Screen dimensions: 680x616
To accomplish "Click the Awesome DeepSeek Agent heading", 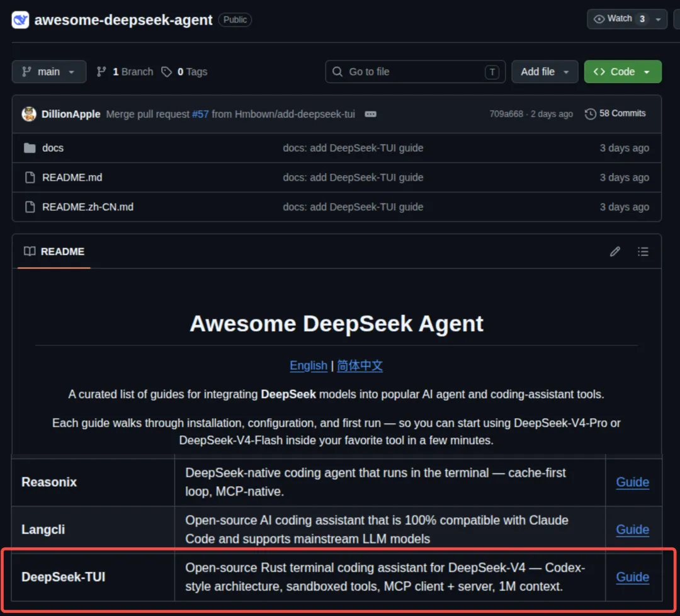I will click(336, 324).
